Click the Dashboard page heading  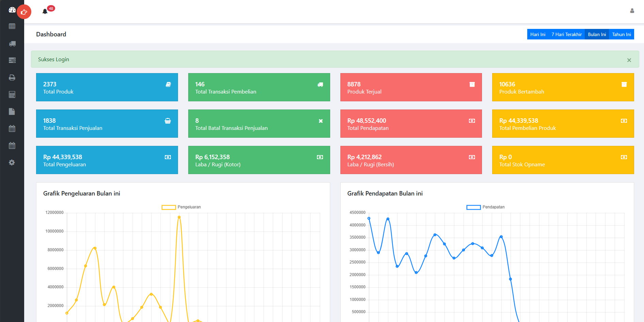51,34
